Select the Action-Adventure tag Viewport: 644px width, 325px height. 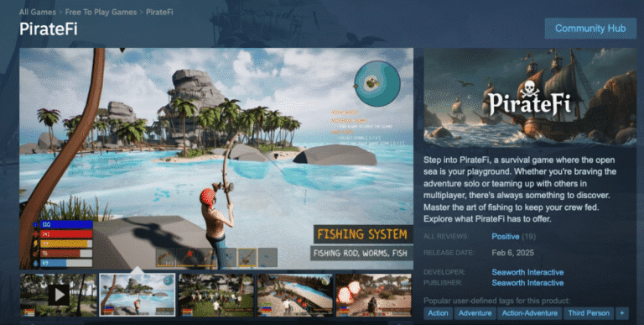pyautogui.click(x=529, y=313)
